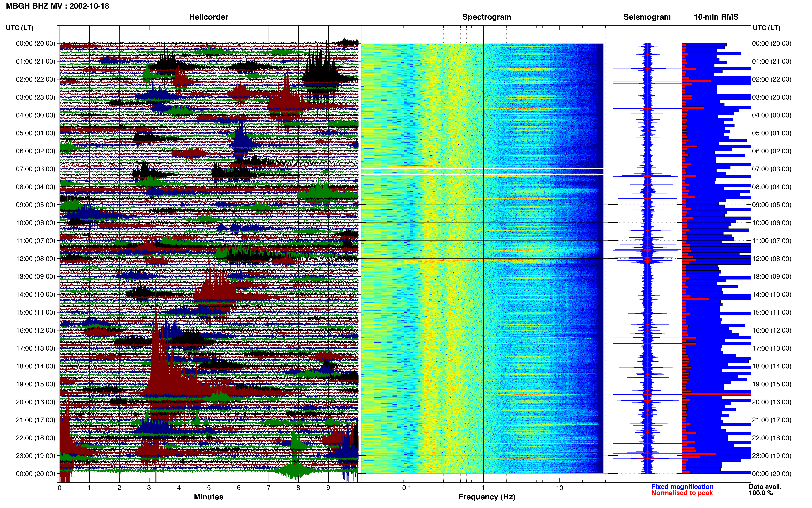812x508 pixels.
Task: Click left time label '04:00 (00:00)'
Action: click(36, 115)
